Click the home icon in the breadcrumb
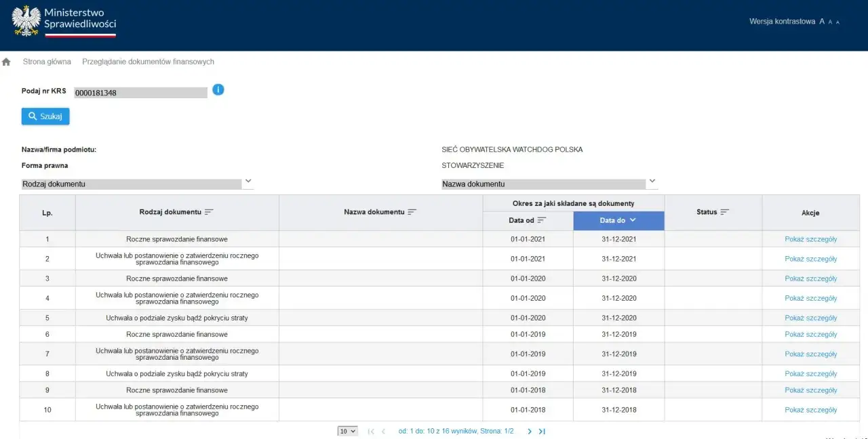868x439 pixels. [x=6, y=61]
